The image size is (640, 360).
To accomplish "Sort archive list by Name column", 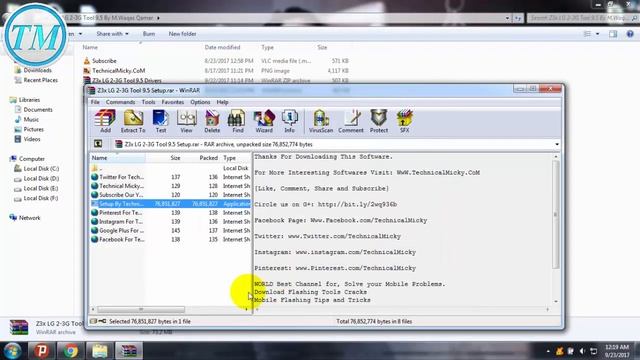I will tap(118, 158).
